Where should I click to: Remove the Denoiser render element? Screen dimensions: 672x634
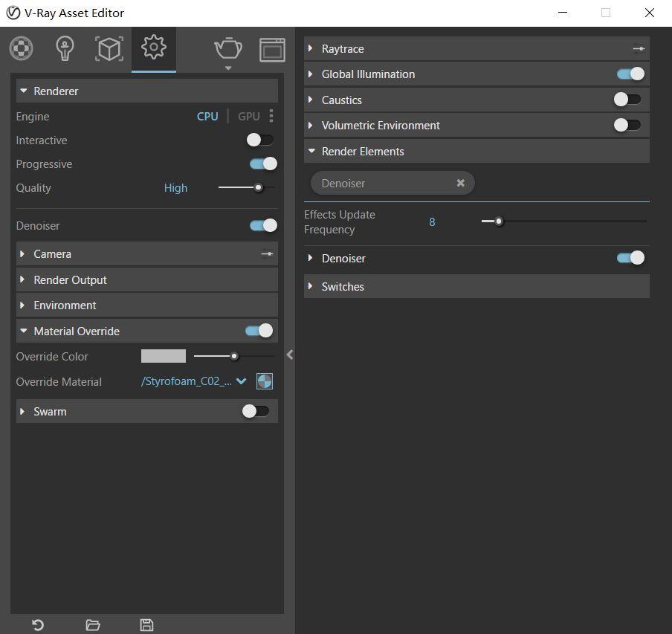(461, 183)
